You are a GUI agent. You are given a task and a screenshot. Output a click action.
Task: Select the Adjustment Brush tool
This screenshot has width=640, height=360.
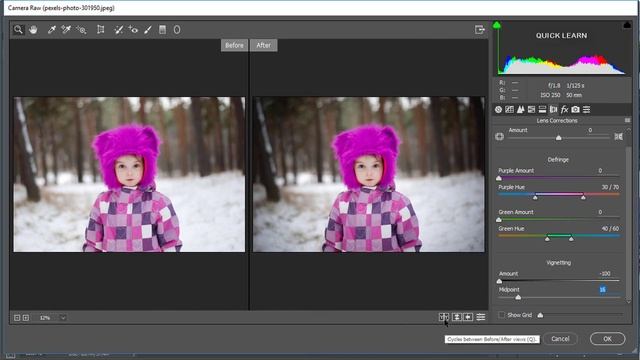(x=148, y=29)
